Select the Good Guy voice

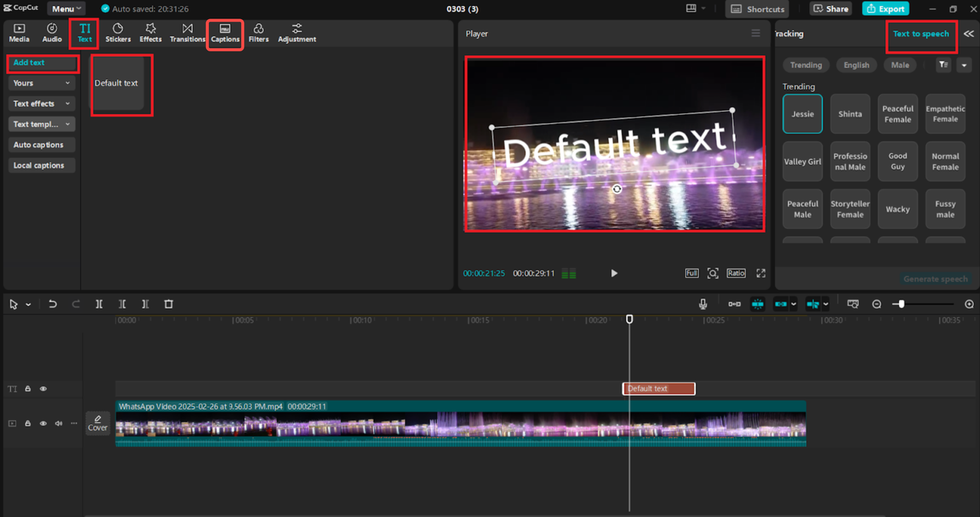tap(898, 162)
